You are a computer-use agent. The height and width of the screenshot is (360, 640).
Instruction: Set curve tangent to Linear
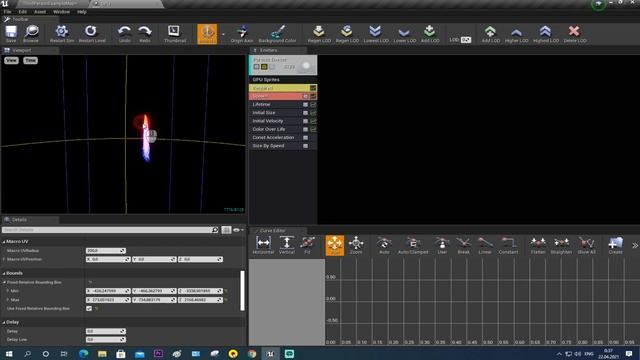484,245
